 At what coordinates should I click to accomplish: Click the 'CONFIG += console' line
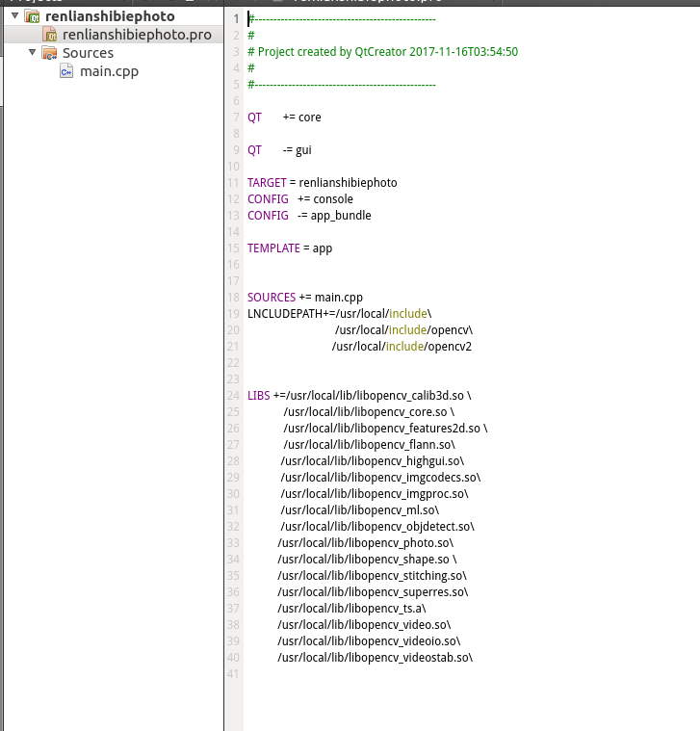(x=300, y=199)
